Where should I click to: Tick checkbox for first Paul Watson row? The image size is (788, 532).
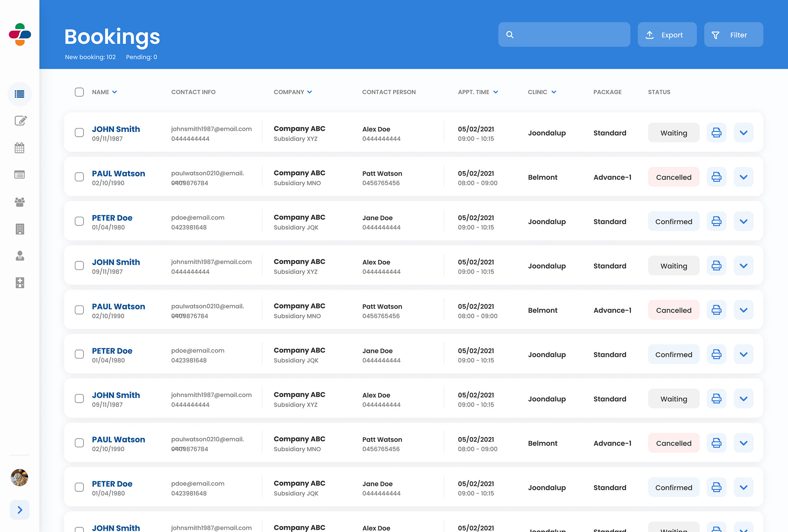[x=79, y=177]
